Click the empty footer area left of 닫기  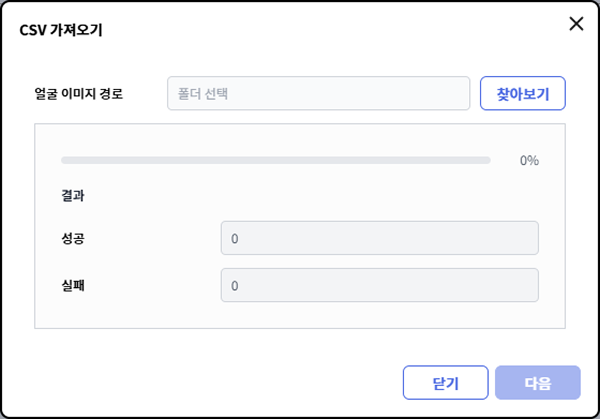[x=200, y=383]
